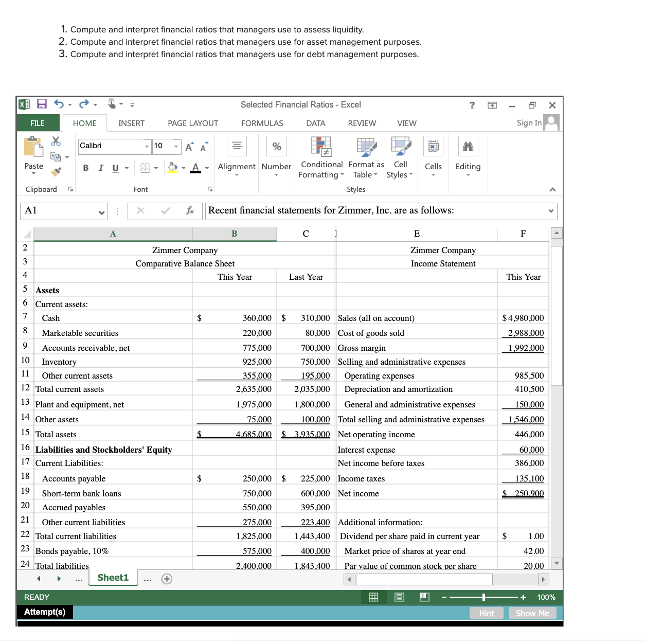Click the new sheet plus icon
Screen dimensions: 645x644
167,579
